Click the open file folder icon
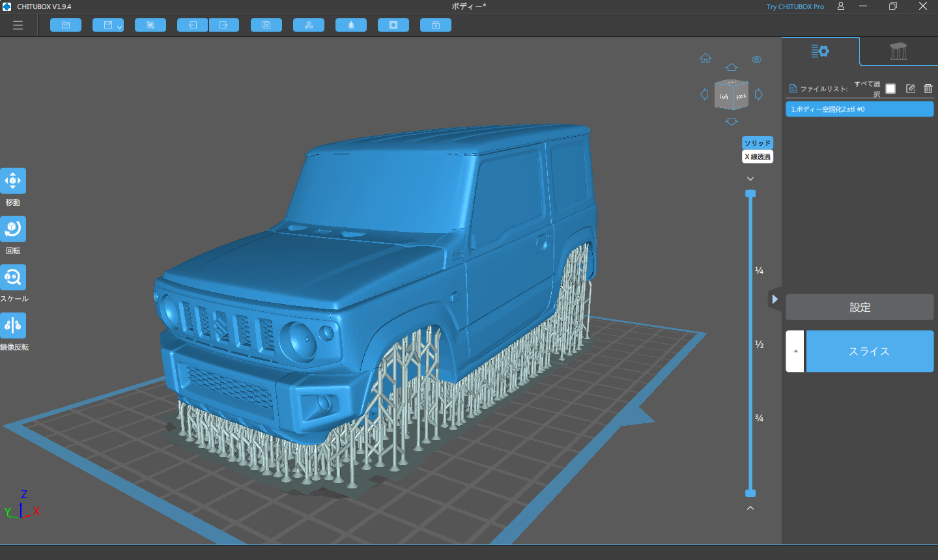Image resolution: width=938 pixels, height=560 pixels. click(66, 25)
